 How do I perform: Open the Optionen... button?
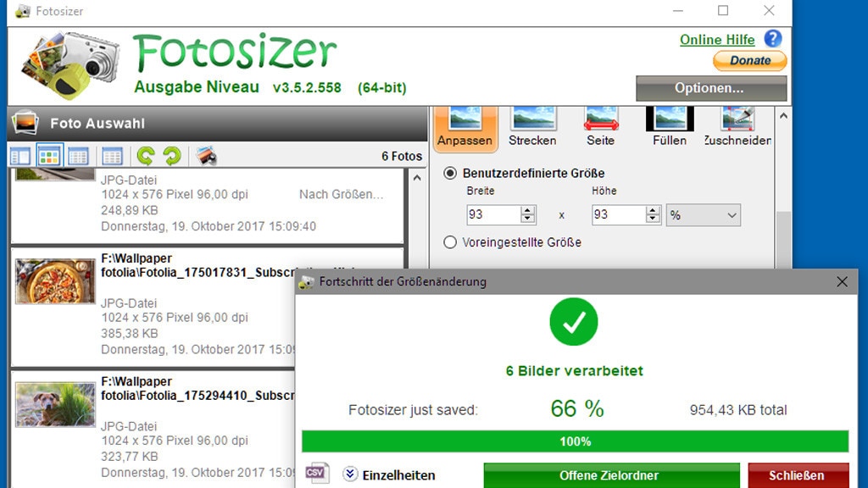[711, 88]
